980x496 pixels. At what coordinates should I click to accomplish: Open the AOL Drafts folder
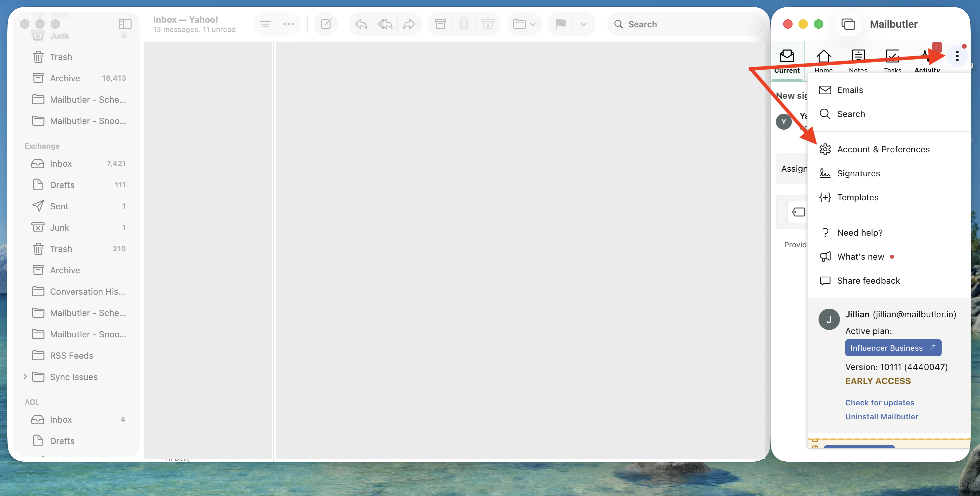pos(76,441)
